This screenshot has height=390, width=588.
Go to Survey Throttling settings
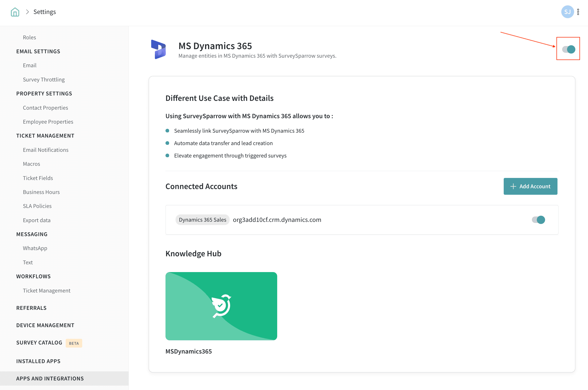pyautogui.click(x=44, y=80)
